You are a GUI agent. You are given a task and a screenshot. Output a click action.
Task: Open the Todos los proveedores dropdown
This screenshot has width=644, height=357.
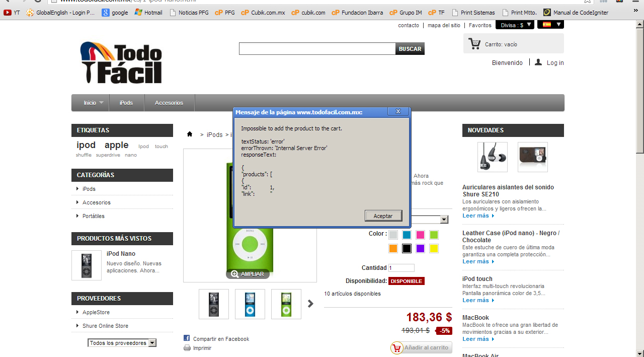(122, 343)
